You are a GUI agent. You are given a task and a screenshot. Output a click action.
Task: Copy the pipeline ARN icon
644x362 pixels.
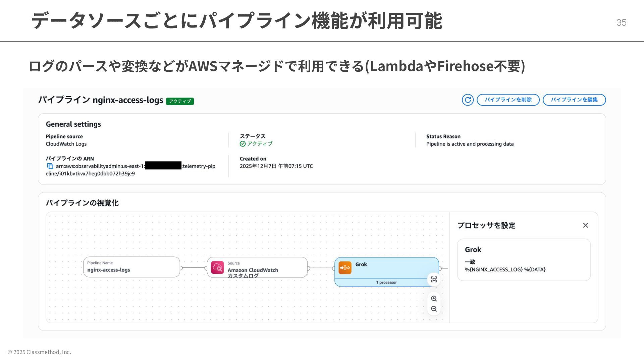(50, 166)
